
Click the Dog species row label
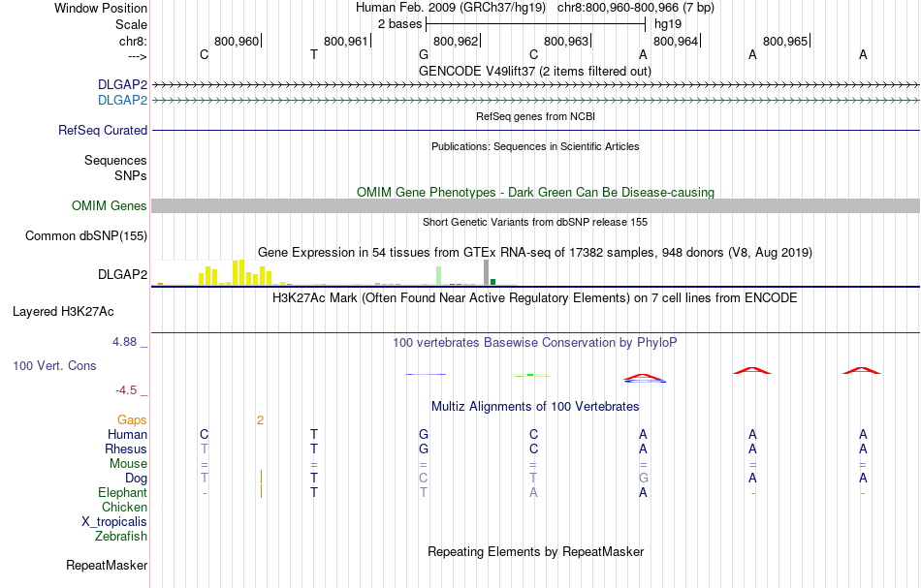[x=136, y=479]
